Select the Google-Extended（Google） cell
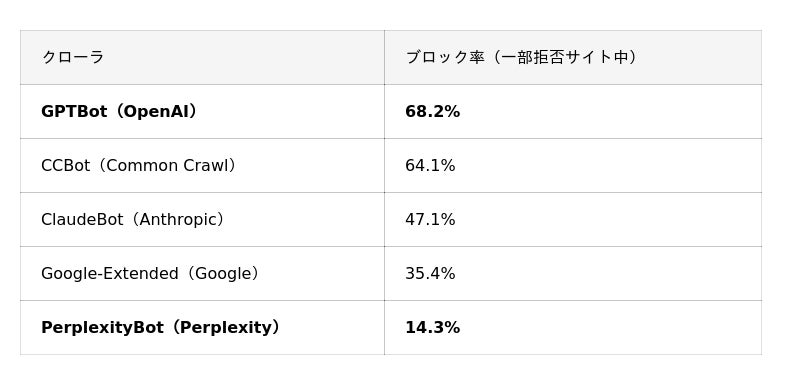This screenshot has width=800, height=385. coord(202,273)
